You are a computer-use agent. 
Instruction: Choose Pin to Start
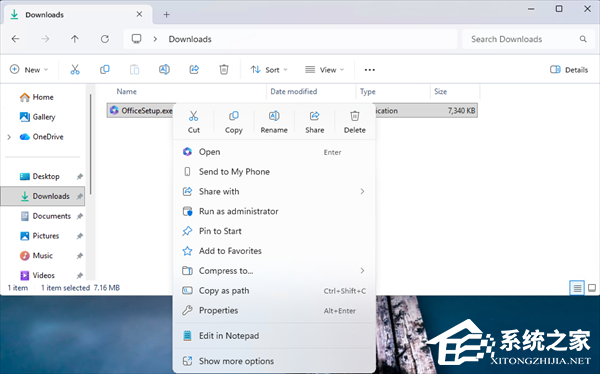click(274, 231)
